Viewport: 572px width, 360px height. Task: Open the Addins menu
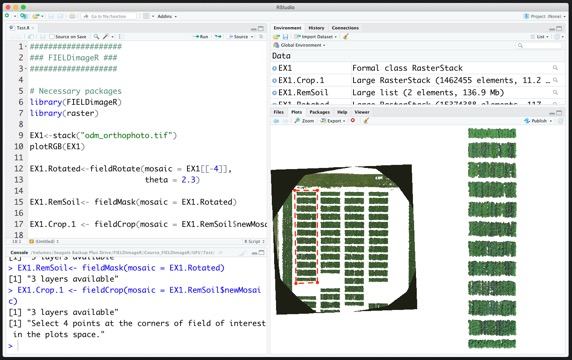(167, 16)
